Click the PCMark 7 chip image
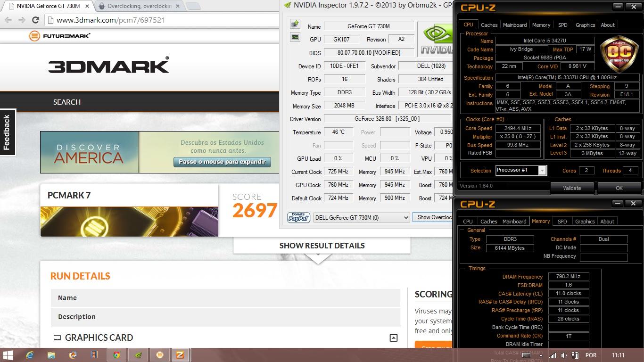 [x=129, y=221]
